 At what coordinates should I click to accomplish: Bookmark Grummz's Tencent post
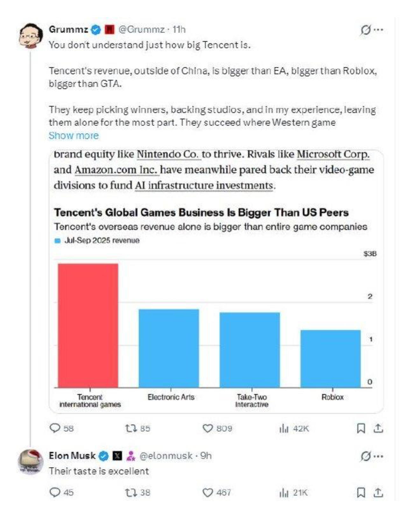pyautogui.click(x=361, y=428)
